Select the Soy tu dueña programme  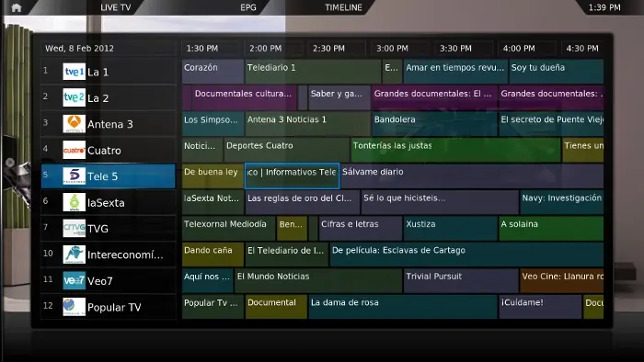pos(557,72)
